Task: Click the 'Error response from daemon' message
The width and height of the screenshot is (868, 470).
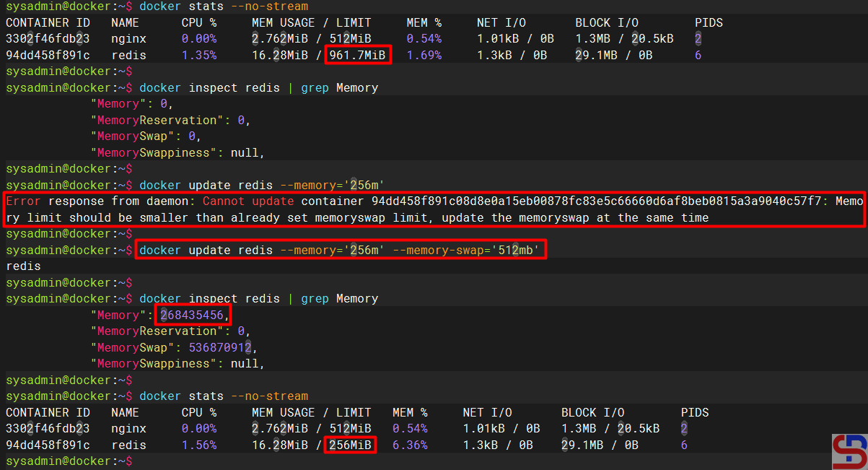Action: 102,201
